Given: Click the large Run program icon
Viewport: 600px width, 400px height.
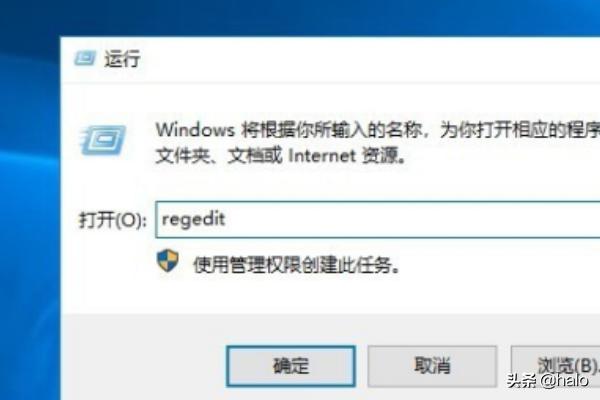Looking at the screenshot, I should 103,140.
